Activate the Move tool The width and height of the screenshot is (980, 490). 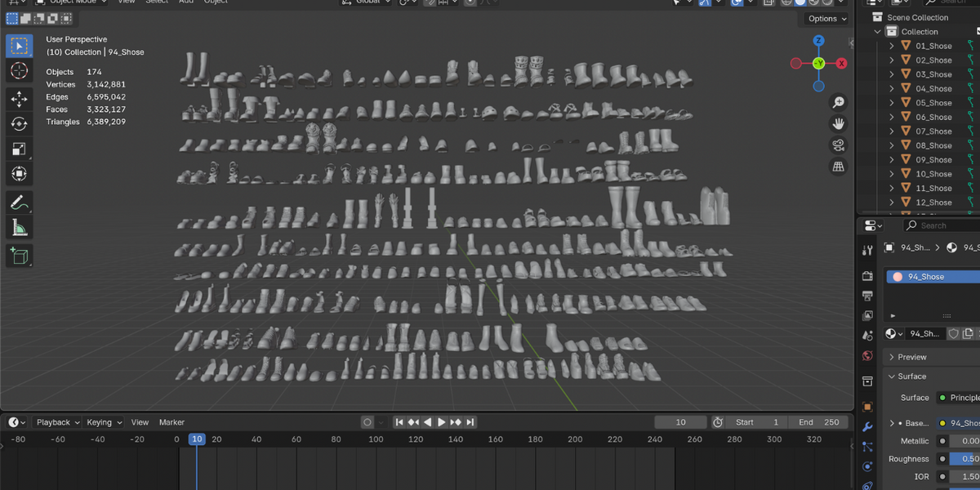[19, 99]
